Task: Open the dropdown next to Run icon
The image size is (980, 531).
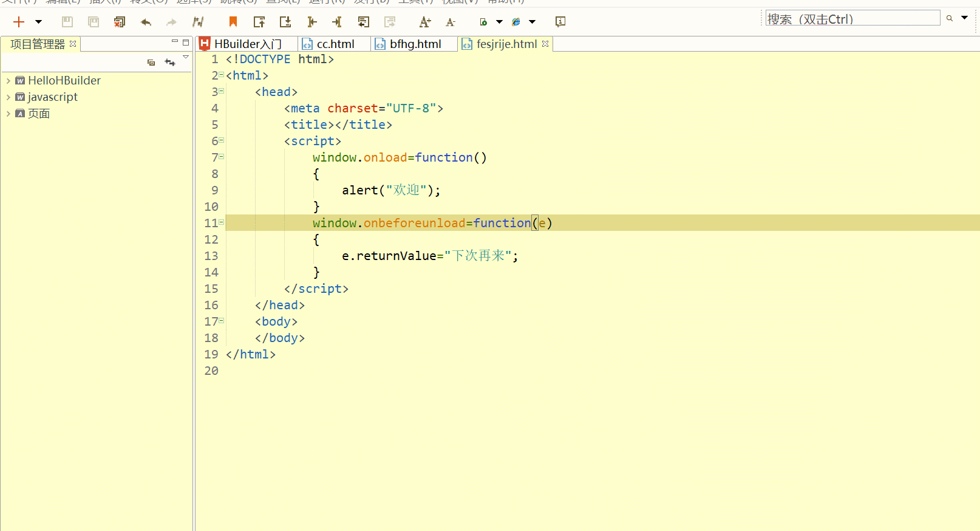Action: [x=499, y=22]
